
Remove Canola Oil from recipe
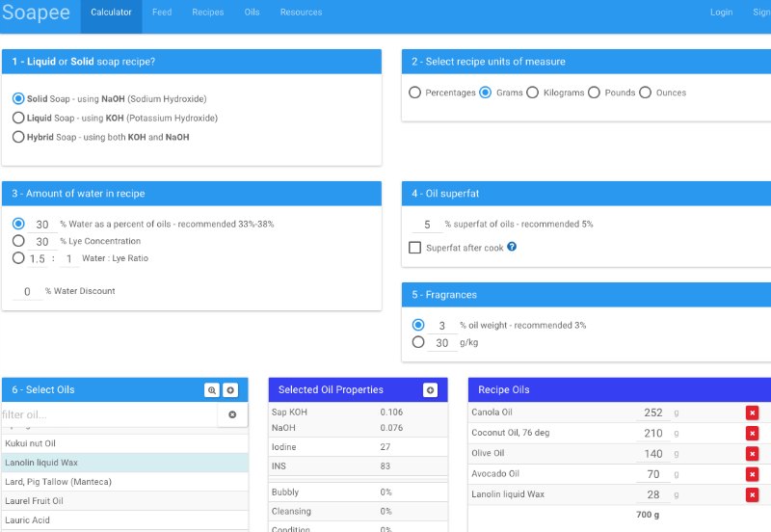tap(753, 413)
